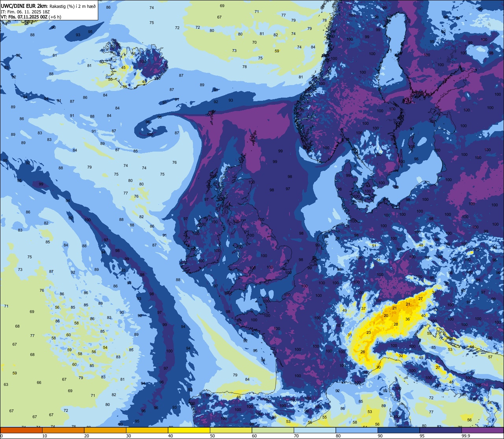Click the '50' label on the color scale
The image size is (504, 439).
tap(212, 436)
